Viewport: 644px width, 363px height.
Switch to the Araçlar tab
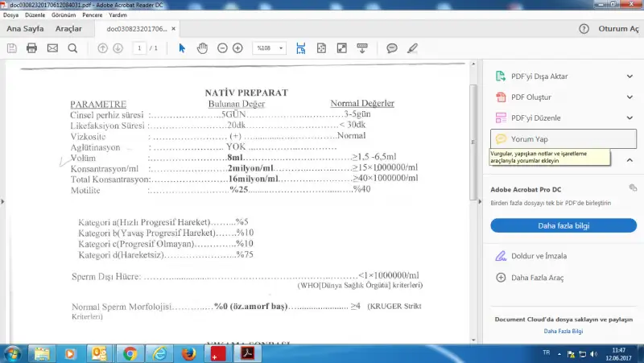pos(68,29)
